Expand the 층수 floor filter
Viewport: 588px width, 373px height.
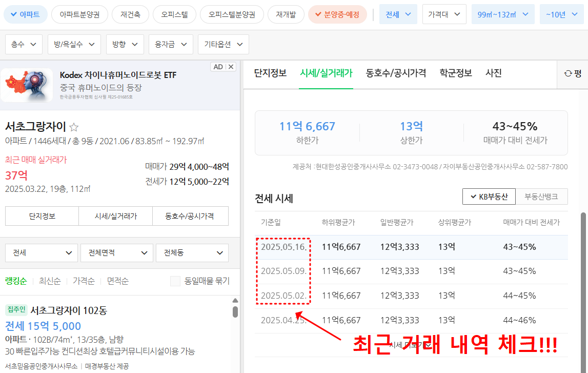[24, 44]
